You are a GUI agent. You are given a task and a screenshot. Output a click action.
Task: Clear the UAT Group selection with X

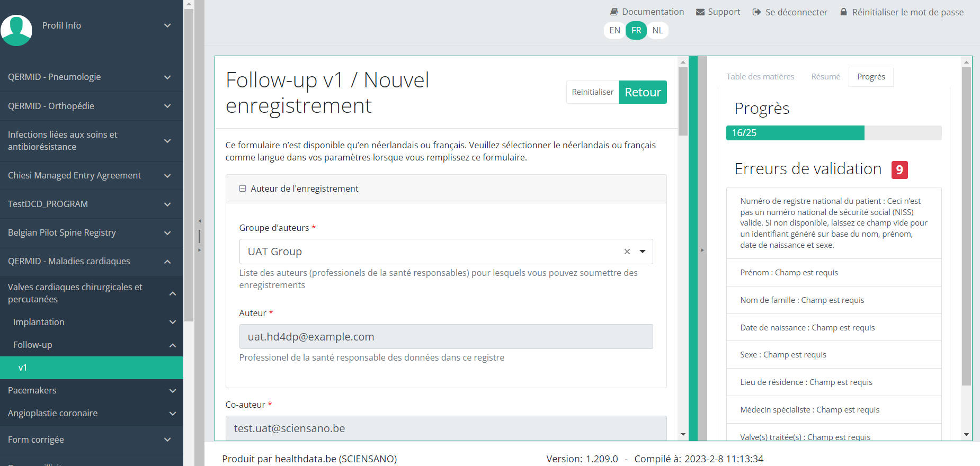[x=627, y=252]
